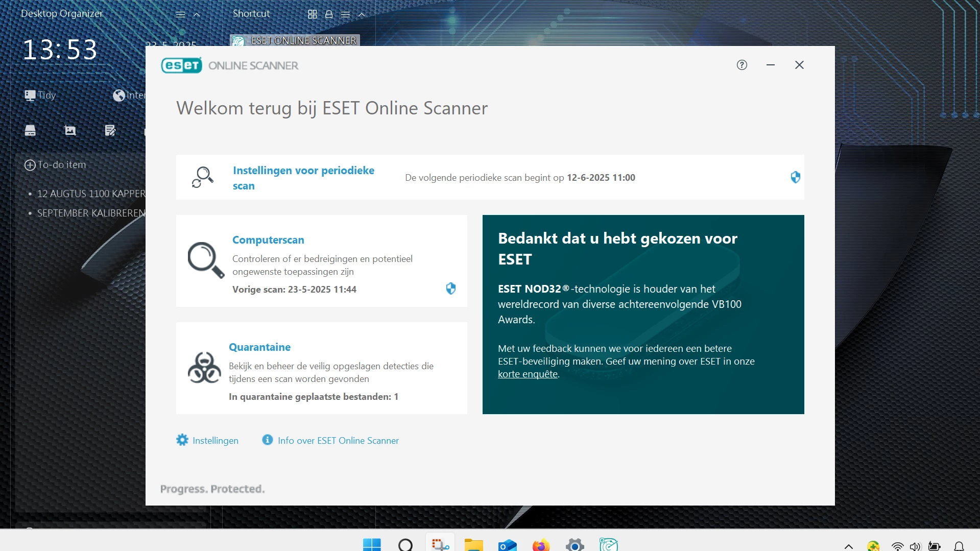Add a new To-do item
980x551 pixels.
(x=55, y=164)
